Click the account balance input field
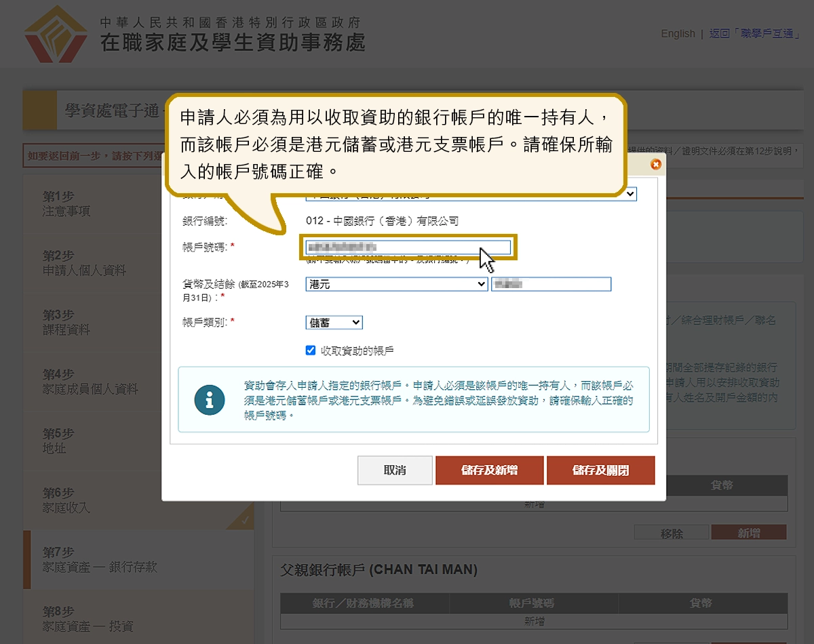Viewport: 814px width, 644px height. (x=551, y=284)
